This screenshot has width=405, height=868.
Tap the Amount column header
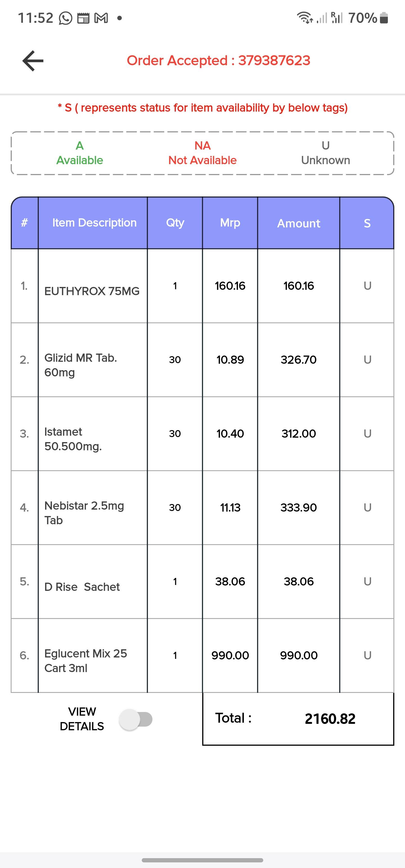coord(298,223)
